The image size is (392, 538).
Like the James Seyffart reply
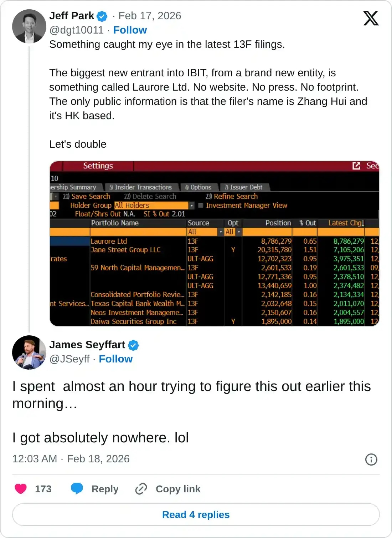click(x=20, y=489)
